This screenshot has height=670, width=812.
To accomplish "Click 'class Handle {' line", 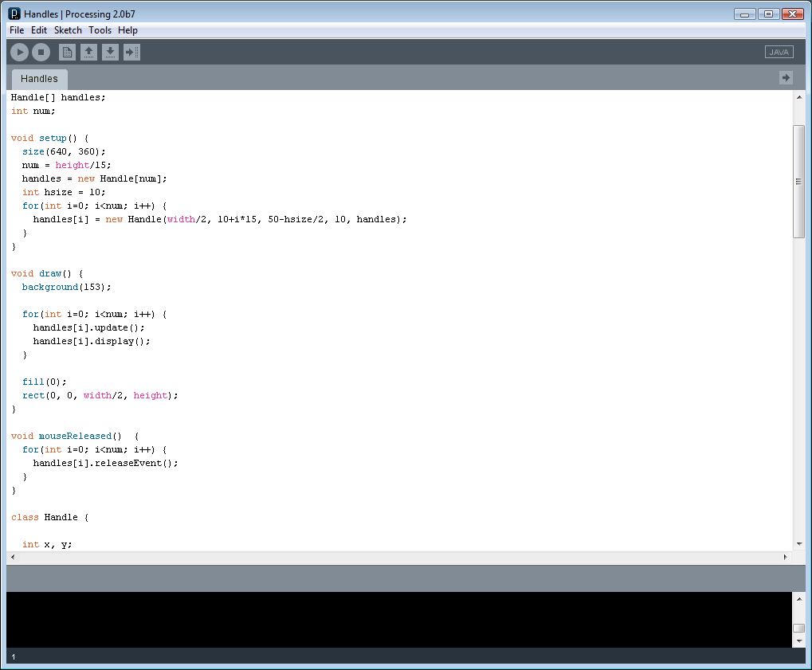I will coord(49,517).
